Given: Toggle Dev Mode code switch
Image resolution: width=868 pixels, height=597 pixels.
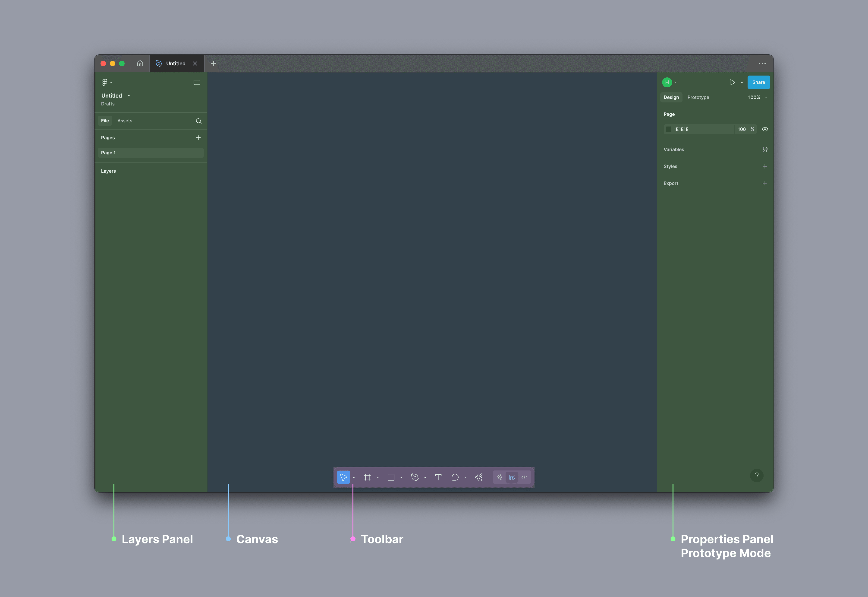Looking at the screenshot, I should tap(525, 477).
